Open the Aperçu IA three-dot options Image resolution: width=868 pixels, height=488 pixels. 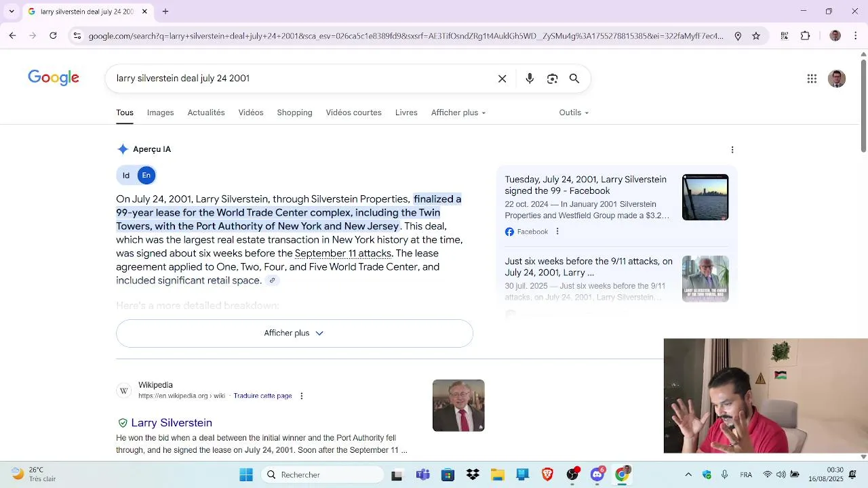click(x=732, y=150)
